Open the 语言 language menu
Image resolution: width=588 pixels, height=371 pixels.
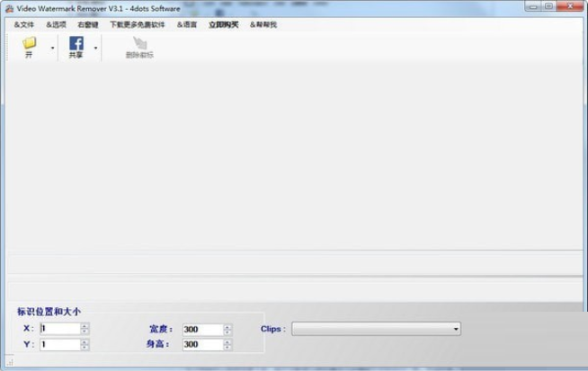point(187,24)
